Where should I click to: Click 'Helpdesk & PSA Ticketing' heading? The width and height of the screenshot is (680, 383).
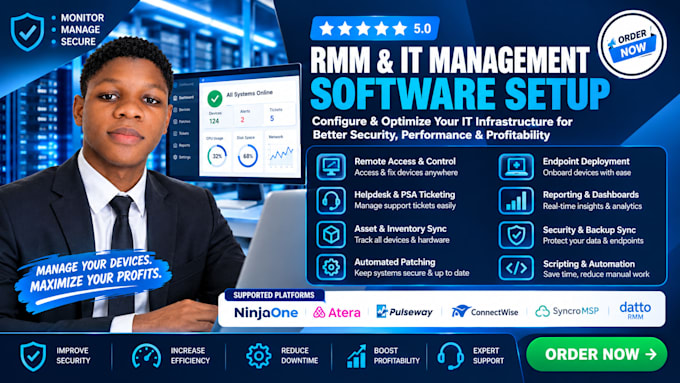pos(405,195)
